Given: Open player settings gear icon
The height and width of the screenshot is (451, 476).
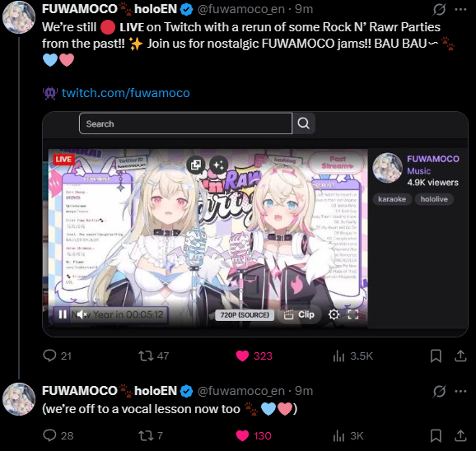Looking at the screenshot, I should [x=334, y=314].
